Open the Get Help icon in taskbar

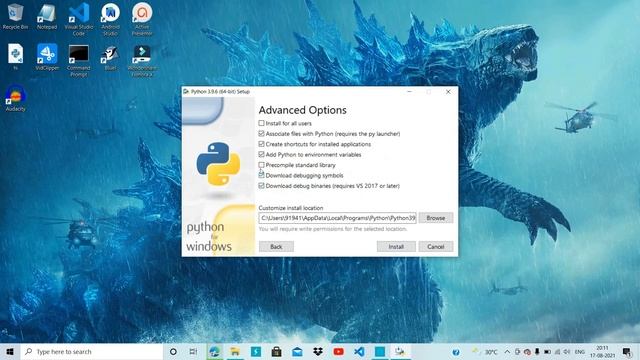click(x=456, y=352)
